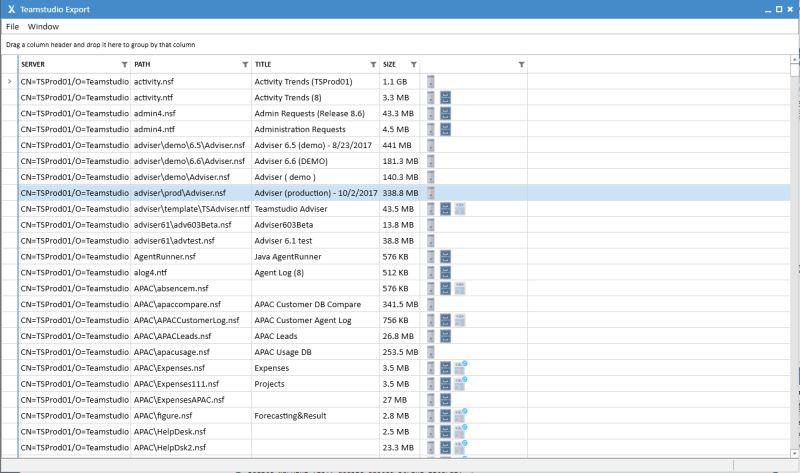Viewport: 800px width, 473px height.
Task: Select the Administration Requests title cell
Action: point(316,129)
